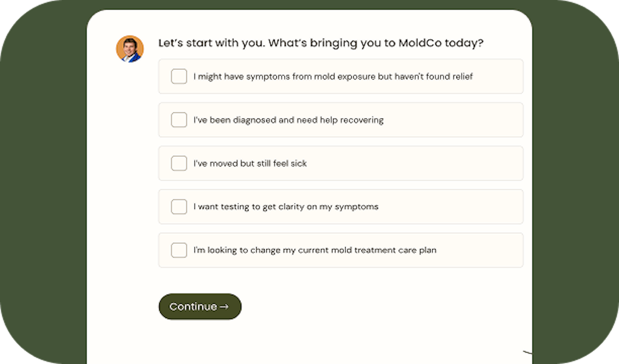Click the current mold treatment plan option card
619x364 pixels.
click(x=340, y=250)
